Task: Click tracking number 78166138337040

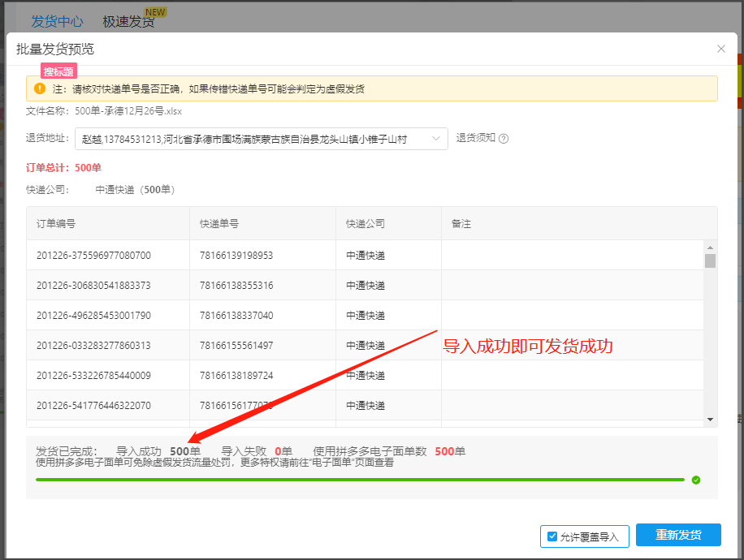Action: (236, 316)
